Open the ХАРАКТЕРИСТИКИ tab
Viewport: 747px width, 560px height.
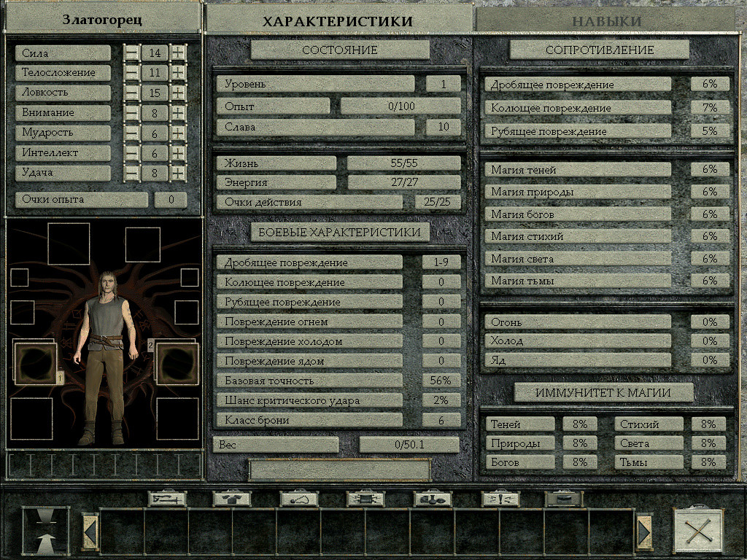click(337, 20)
